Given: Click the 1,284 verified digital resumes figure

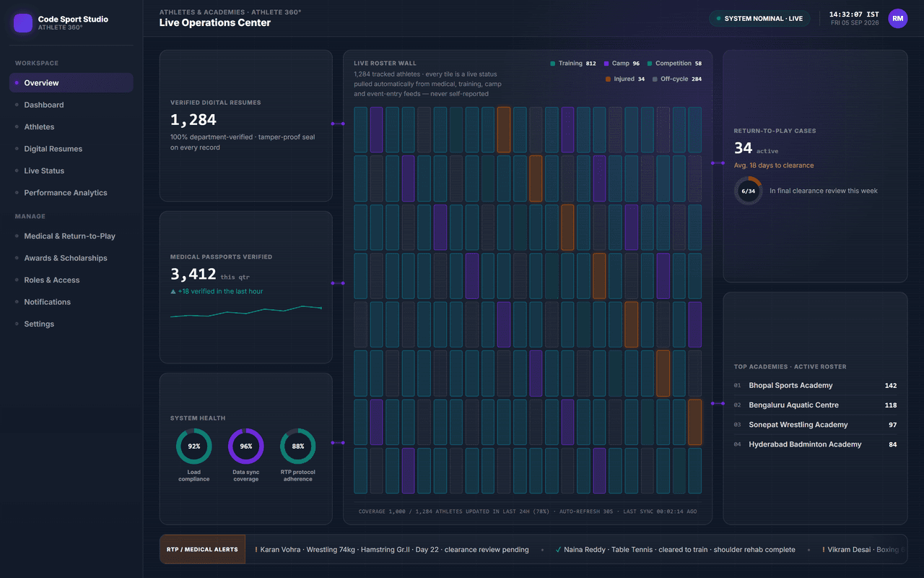Looking at the screenshot, I should click(x=193, y=120).
